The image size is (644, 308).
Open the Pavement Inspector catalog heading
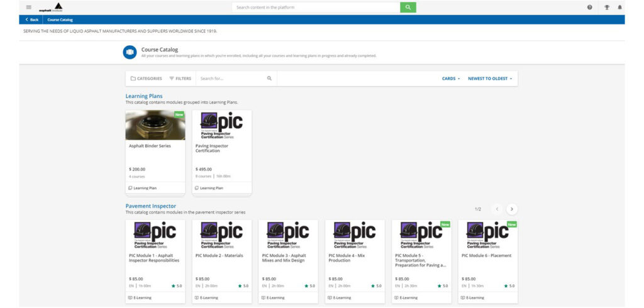click(x=151, y=206)
